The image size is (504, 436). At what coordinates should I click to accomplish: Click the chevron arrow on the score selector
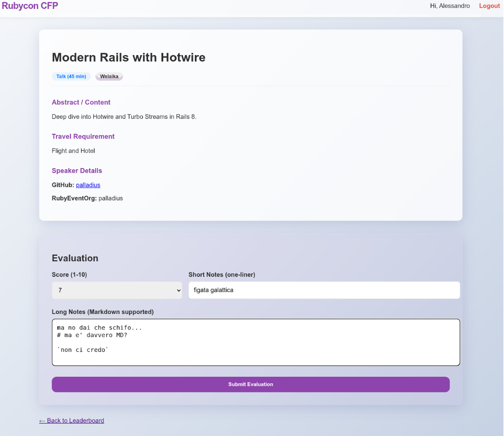[x=178, y=291]
